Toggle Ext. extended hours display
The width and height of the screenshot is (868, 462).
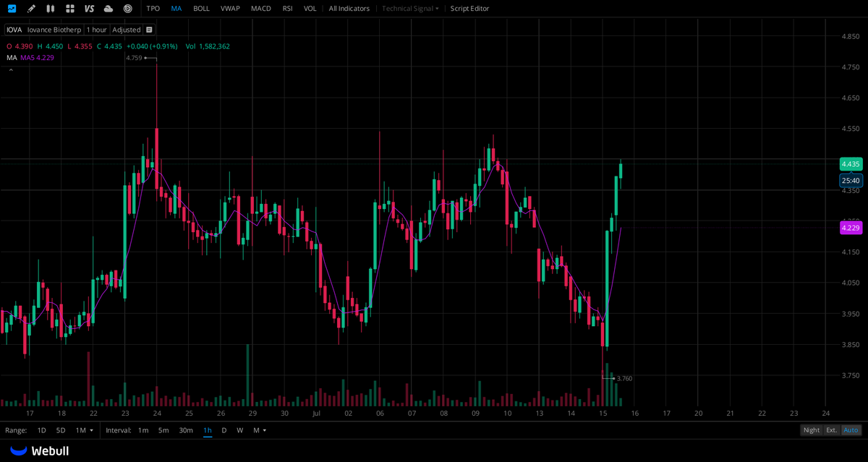[x=832, y=430]
